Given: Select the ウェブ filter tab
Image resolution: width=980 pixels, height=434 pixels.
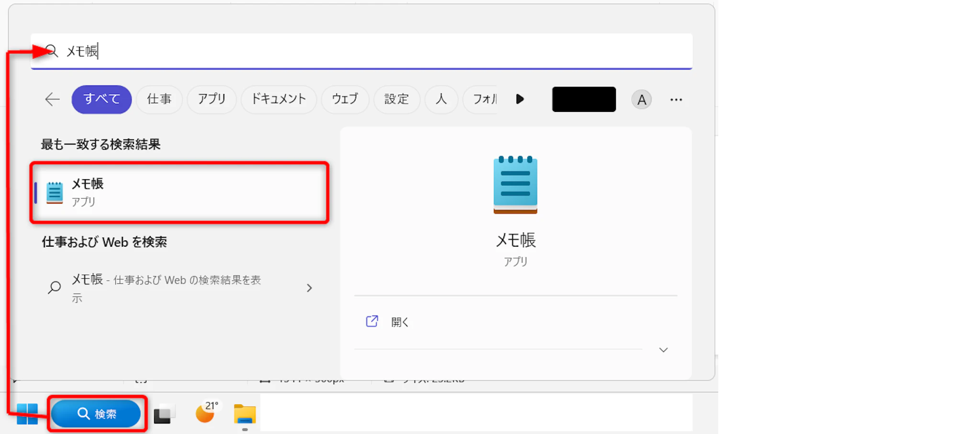Looking at the screenshot, I should click(x=345, y=99).
